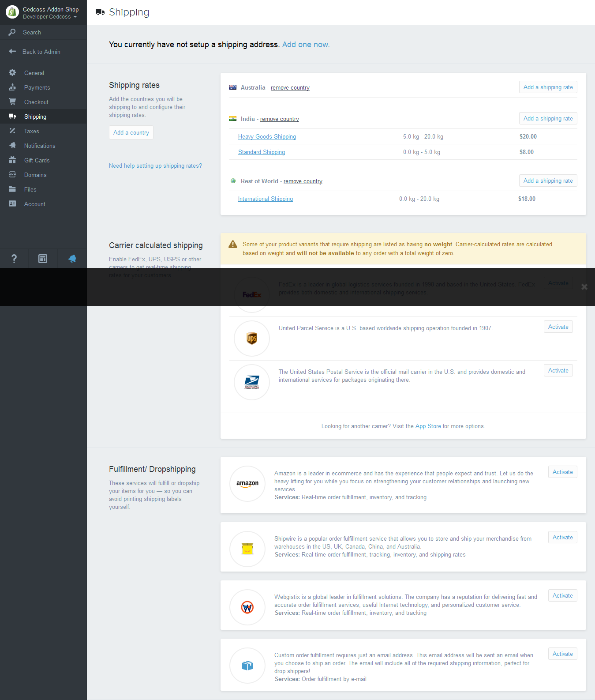595x700 pixels.
Task: Visit the App Store link
Action: pyautogui.click(x=428, y=426)
